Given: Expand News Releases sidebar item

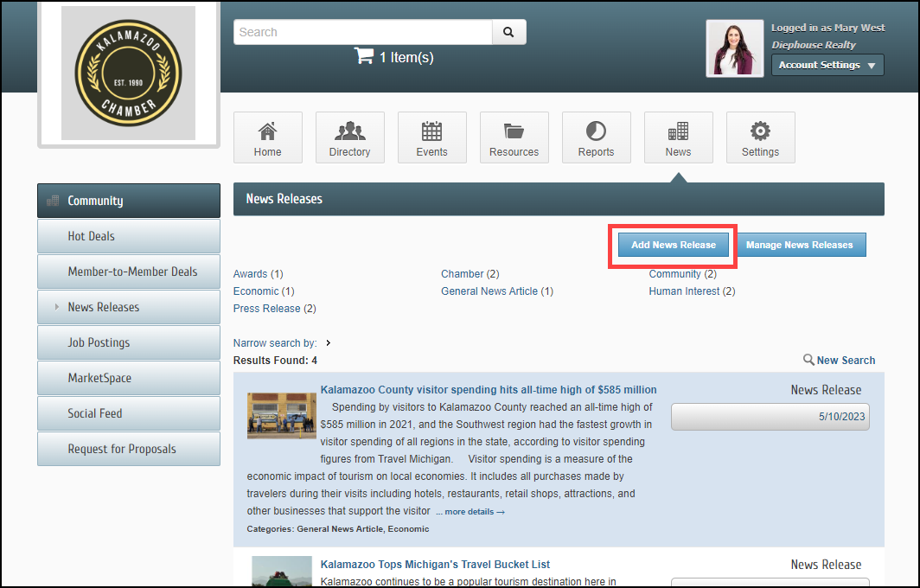Looking at the screenshot, I should (x=57, y=307).
